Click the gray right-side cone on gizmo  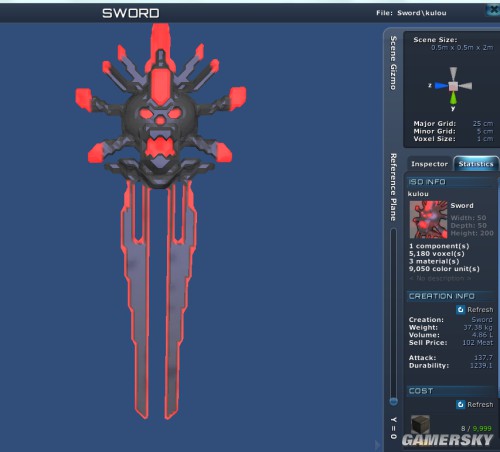click(465, 86)
